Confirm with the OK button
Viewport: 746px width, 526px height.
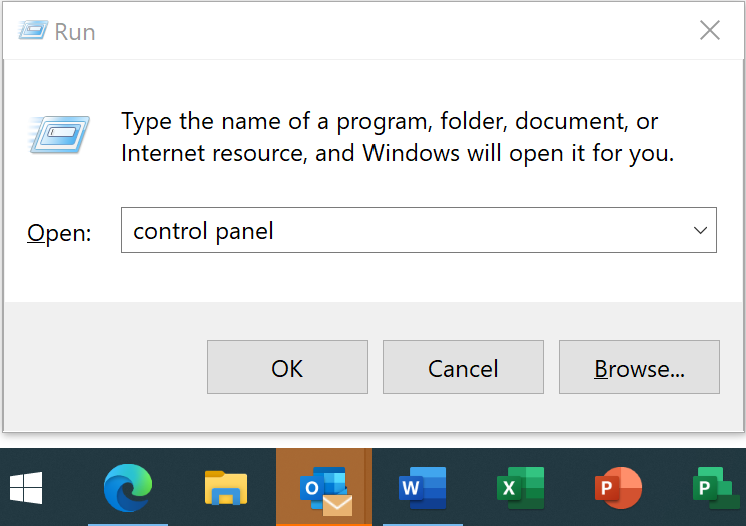(287, 367)
